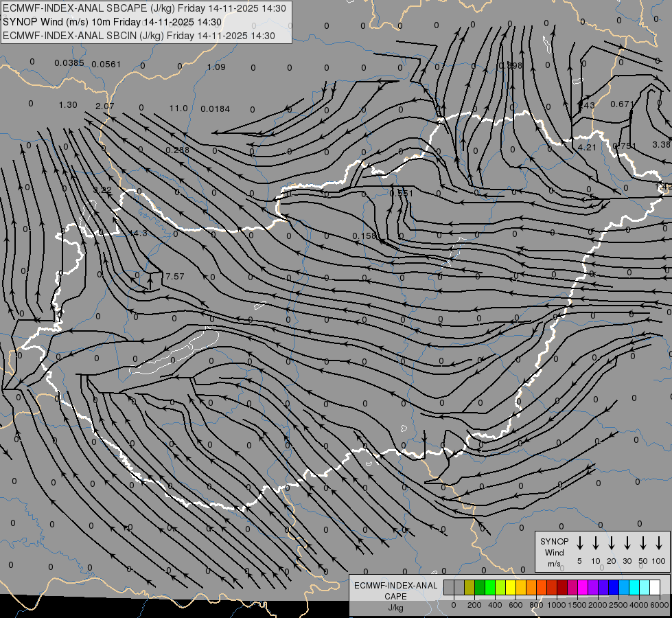Click the CAPE label in the color legend
This screenshot has width=672, height=618.
click(x=395, y=597)
